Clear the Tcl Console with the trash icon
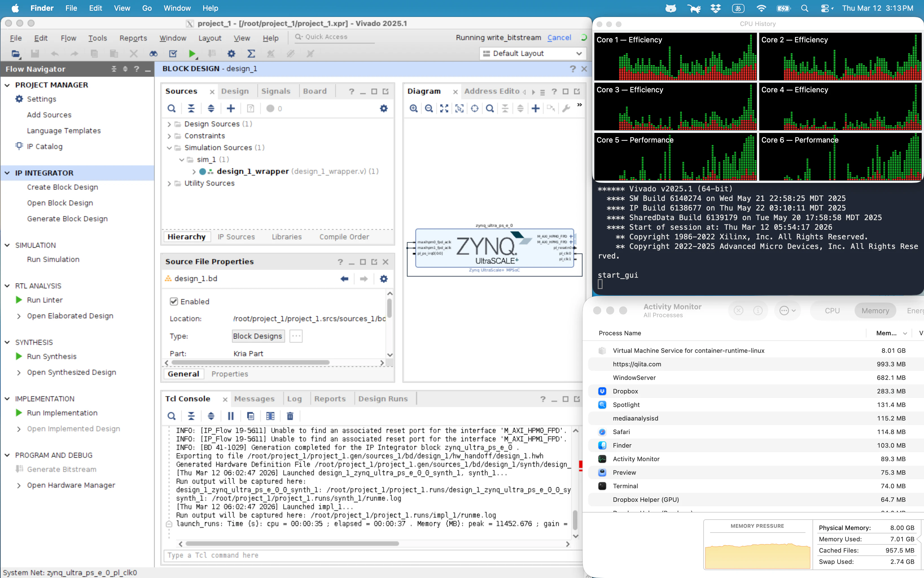The height and width of the screenshot is (578, 924). pyautogui.click(x=289, y=416)
